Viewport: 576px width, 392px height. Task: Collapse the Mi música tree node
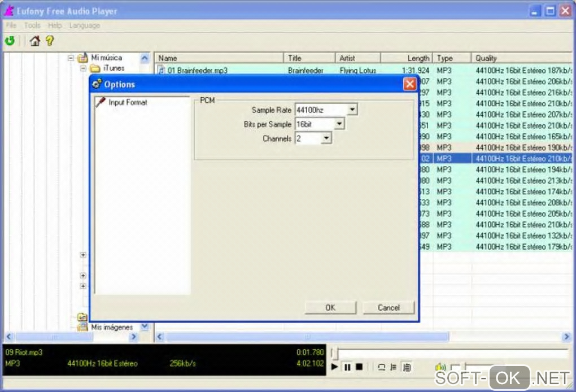[x=71, y=58]
